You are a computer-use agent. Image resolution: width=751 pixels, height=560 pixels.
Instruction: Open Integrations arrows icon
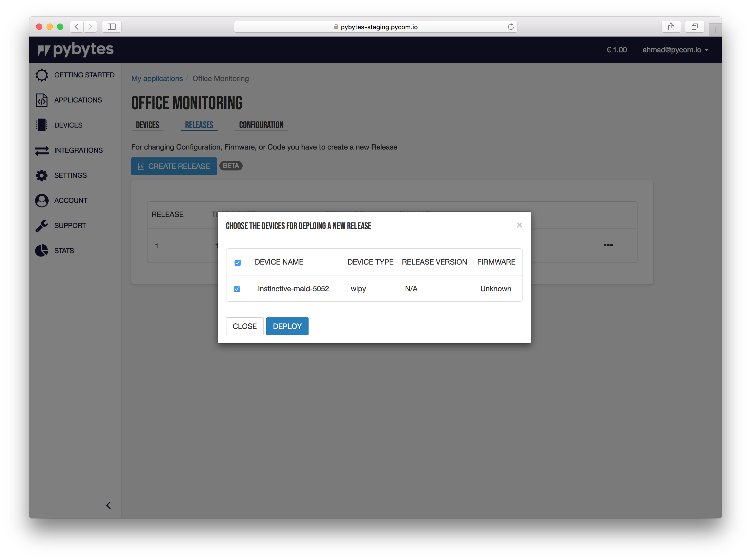point(42,150)
